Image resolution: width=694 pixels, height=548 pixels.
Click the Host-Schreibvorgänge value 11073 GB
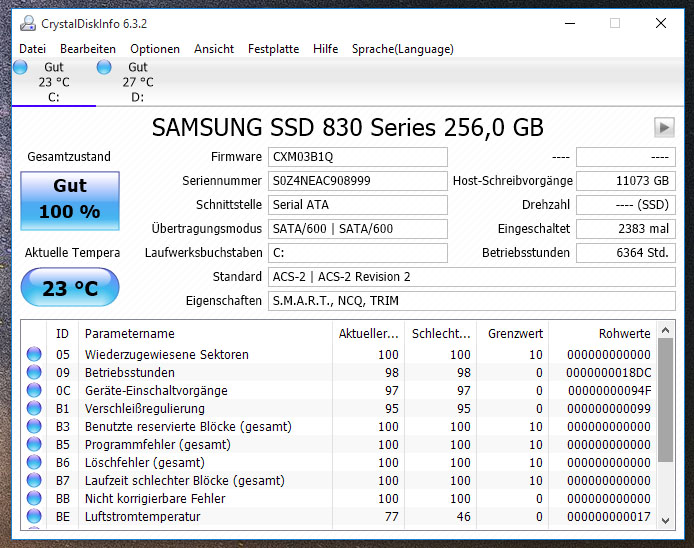pyautogui.click(x=626, y=181)
